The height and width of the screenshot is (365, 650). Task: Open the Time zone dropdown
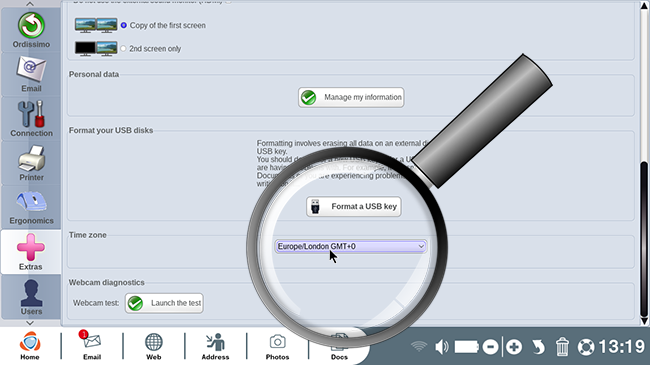(351, 246)
